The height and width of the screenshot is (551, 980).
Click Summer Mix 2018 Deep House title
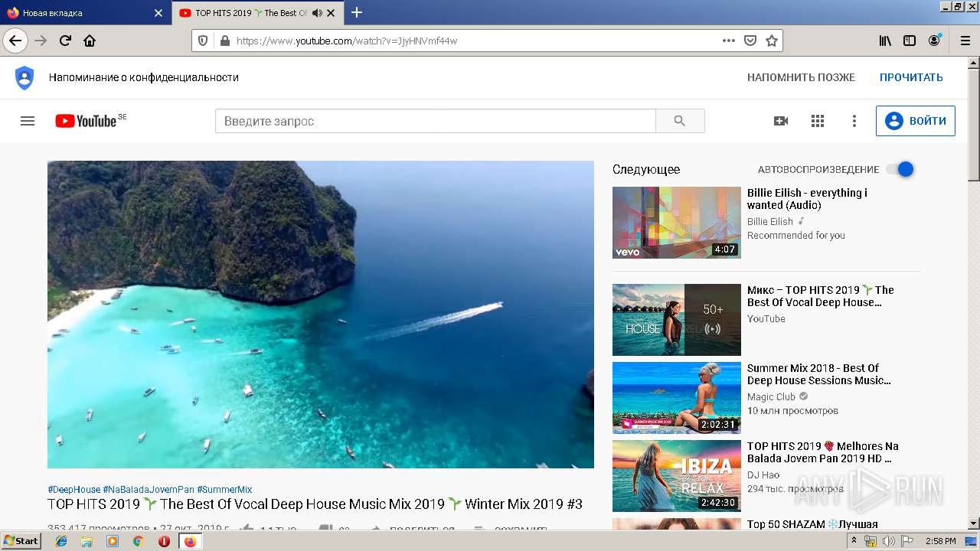click(819, 374)
